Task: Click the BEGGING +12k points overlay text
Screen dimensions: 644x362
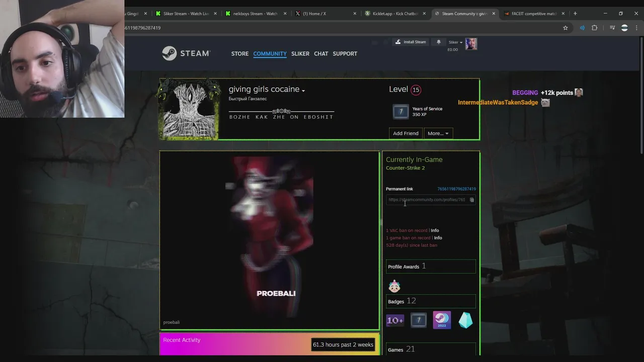Action: (x=542, y=93)
